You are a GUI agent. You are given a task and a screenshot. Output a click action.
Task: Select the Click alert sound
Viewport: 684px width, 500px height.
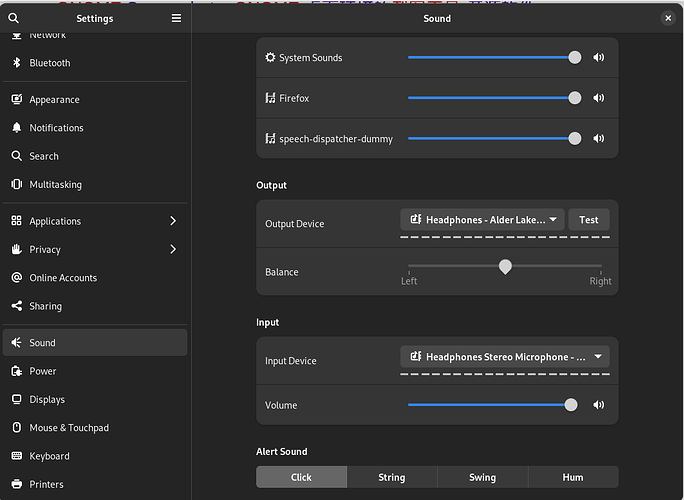pos(301,477)
